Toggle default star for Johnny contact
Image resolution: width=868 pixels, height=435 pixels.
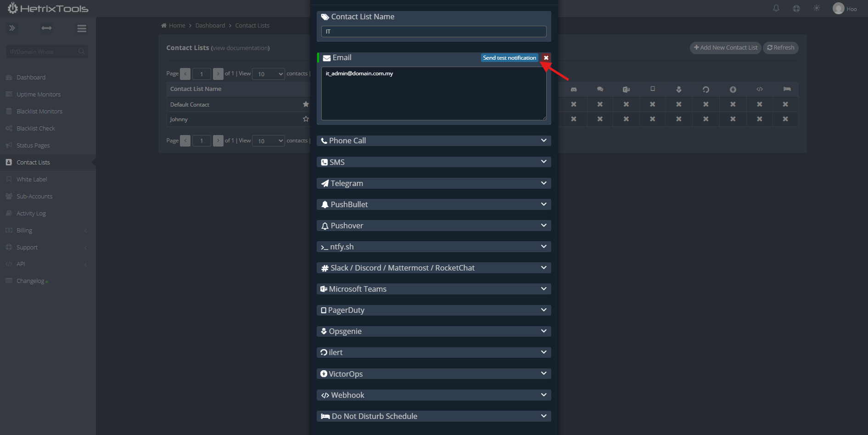tap(306, 119)
